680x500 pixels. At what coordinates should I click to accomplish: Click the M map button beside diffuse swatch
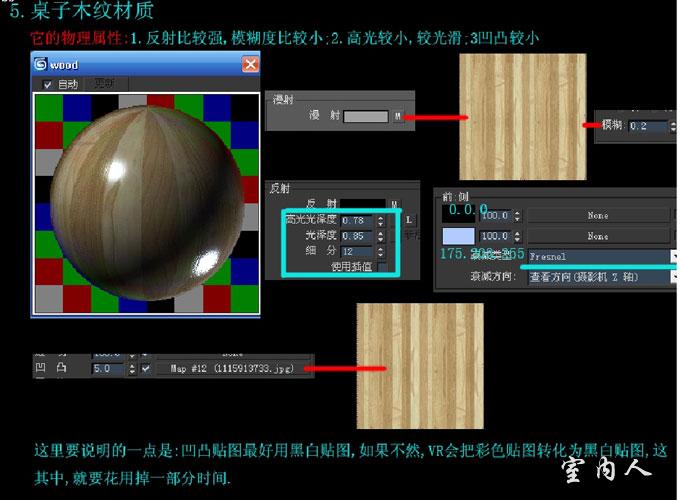tap(397, 116)
